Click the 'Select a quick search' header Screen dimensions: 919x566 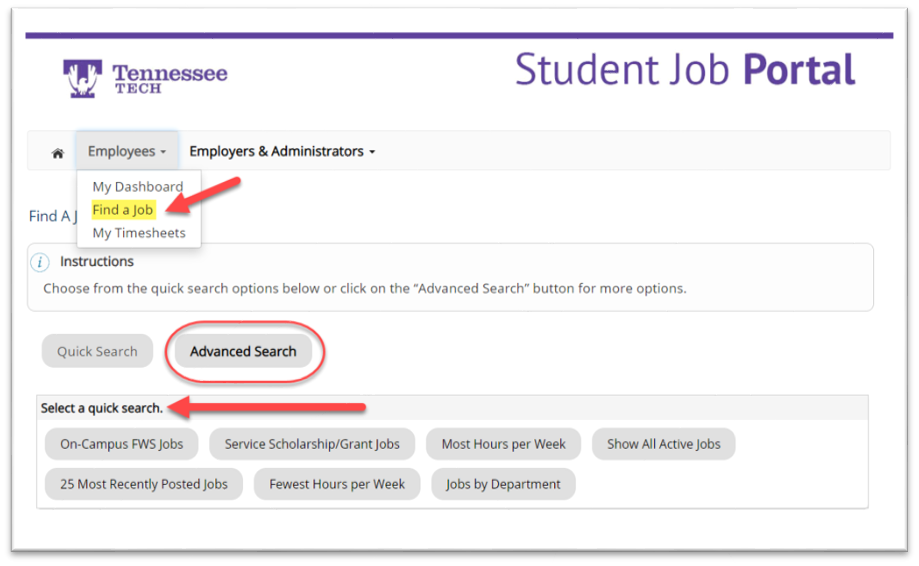tap(102, 408)
